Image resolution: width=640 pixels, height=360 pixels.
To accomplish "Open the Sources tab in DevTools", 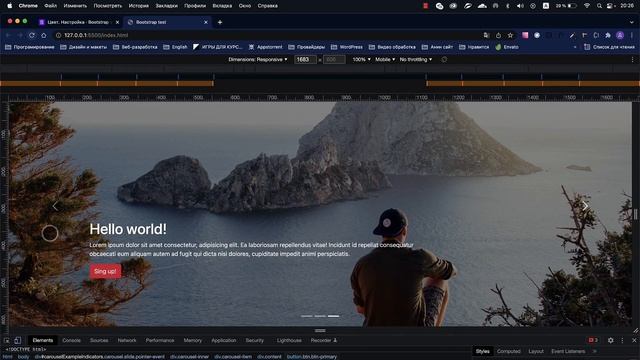I will 99,340.
